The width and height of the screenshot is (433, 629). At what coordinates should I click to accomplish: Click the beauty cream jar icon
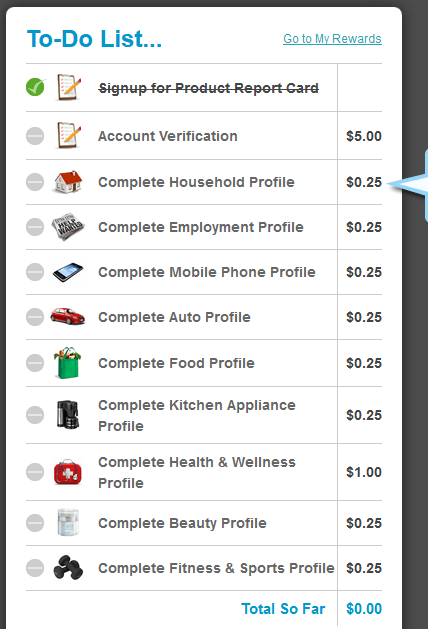pos(68,523)
